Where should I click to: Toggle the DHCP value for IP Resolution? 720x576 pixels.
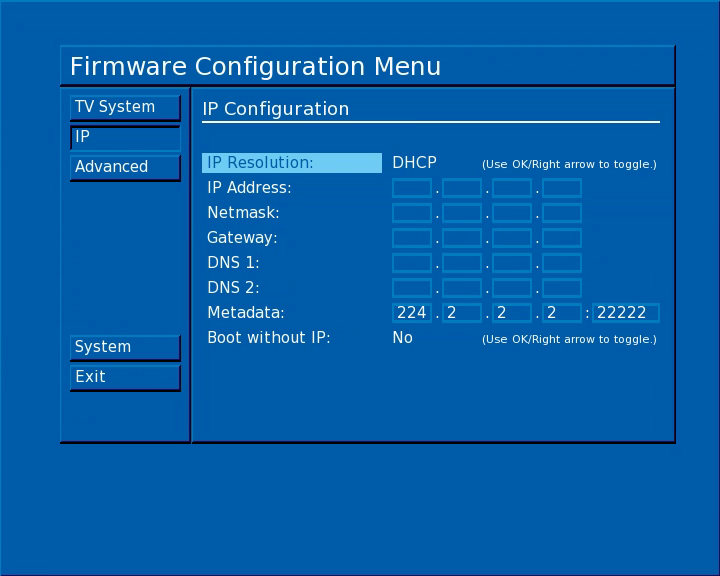414,163
